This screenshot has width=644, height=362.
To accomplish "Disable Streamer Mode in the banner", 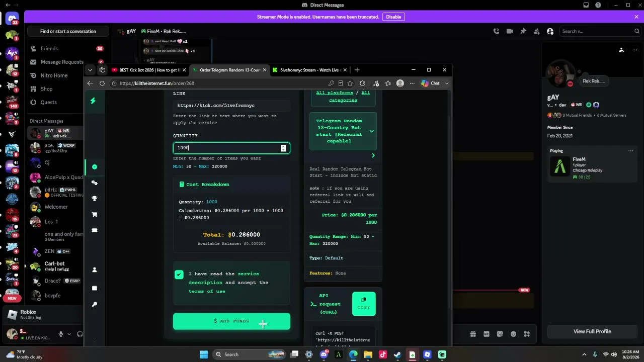I will tap(393, 17).
